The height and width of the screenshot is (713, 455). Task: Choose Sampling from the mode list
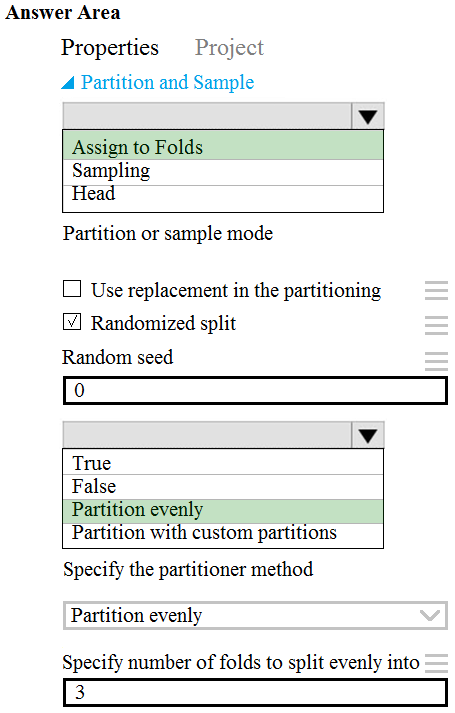click(x=223, y=172)
